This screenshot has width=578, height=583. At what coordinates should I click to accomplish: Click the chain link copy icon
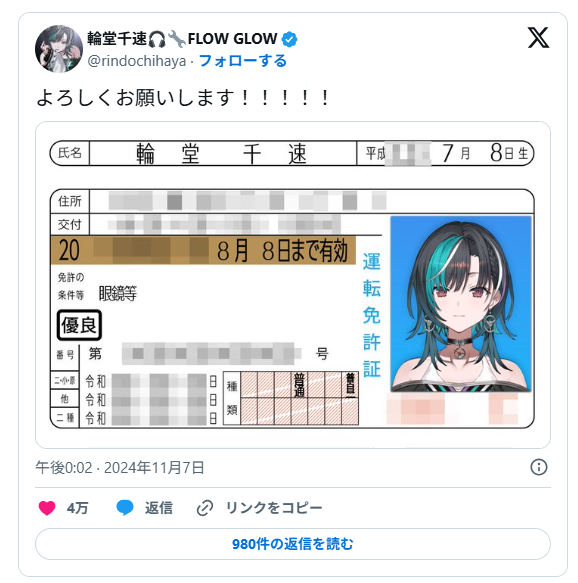pos(204,508)
